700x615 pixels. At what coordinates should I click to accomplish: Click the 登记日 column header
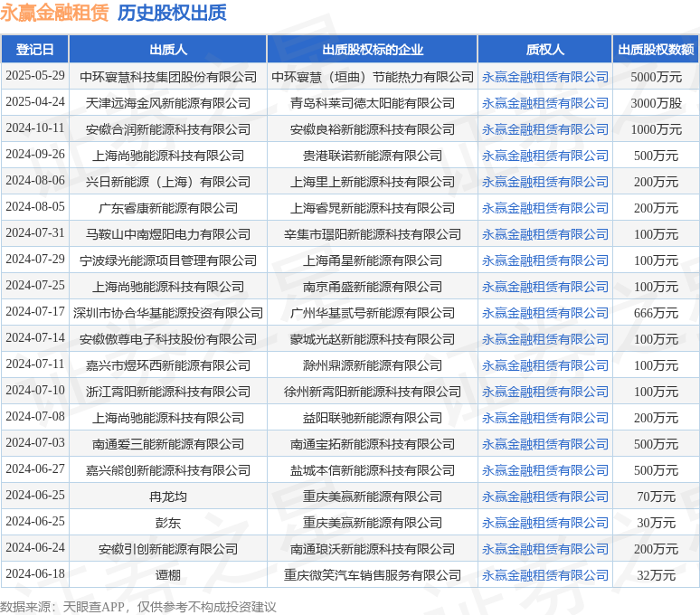(35, 49)
